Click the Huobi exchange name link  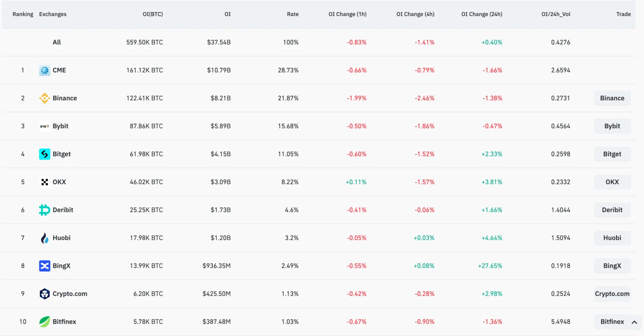(62, 238)
